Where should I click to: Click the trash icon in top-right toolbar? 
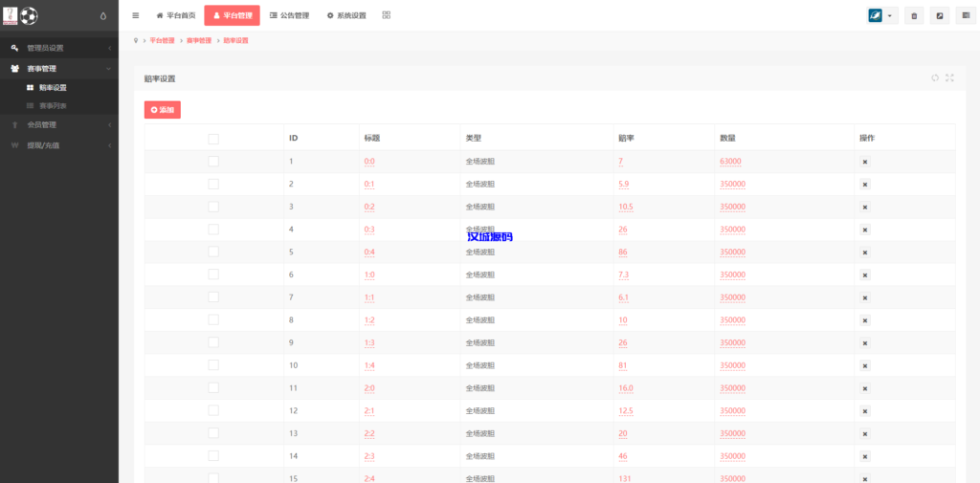[x=914, y=16]
